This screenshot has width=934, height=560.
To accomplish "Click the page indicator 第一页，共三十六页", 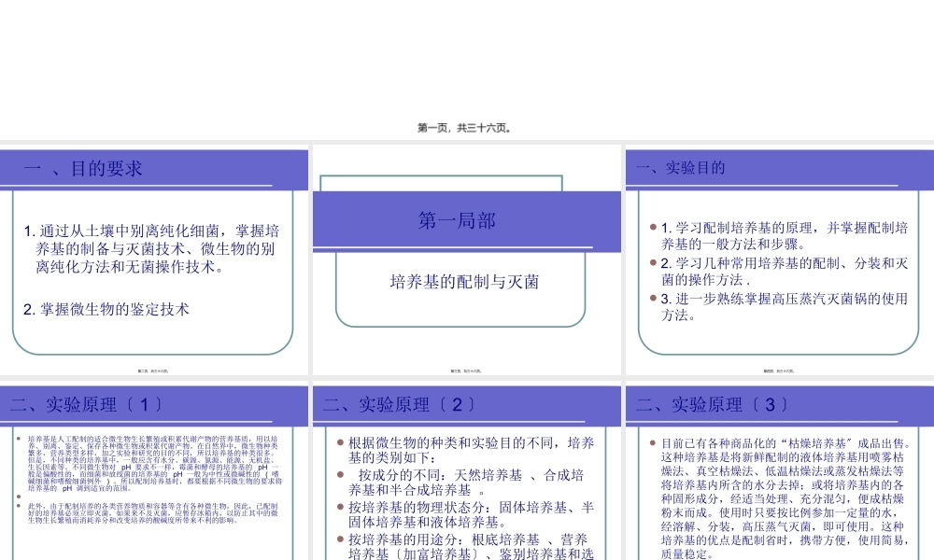I will click(467, 126).
